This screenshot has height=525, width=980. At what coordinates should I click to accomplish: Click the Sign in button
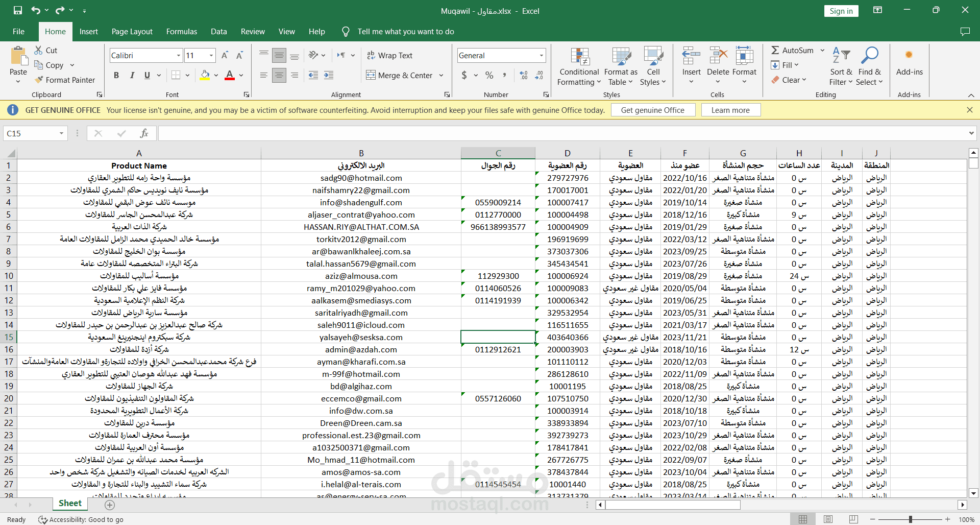[x=841, y=11]
